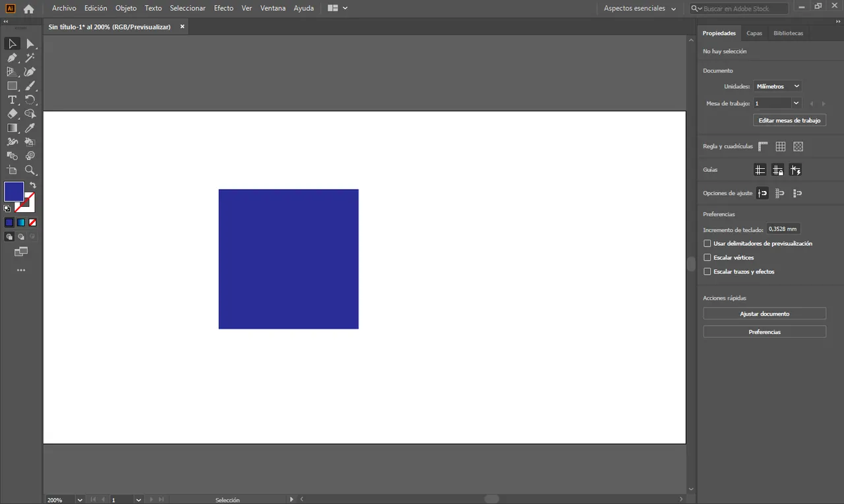
Task: Select Draw Behind mode
Action: click(21, 237)
